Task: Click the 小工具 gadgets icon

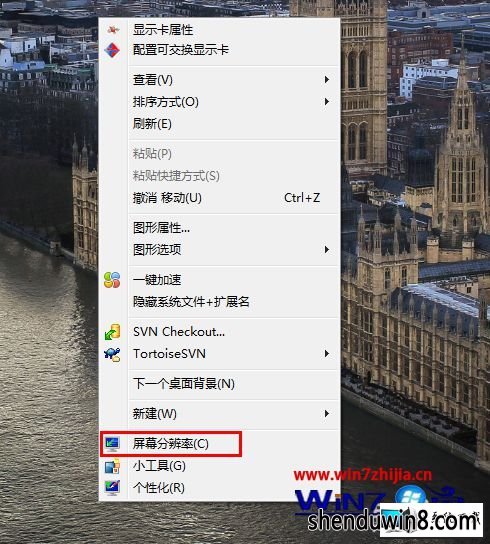Action: pos(112,466)
